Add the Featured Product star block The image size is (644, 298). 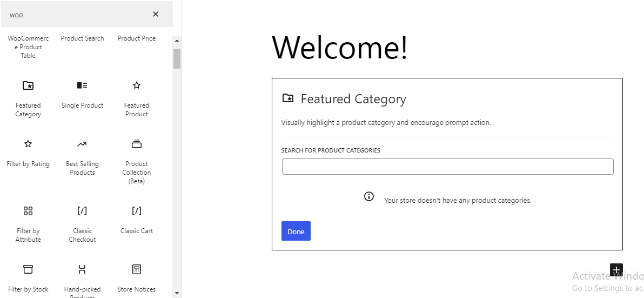(137, 97)
